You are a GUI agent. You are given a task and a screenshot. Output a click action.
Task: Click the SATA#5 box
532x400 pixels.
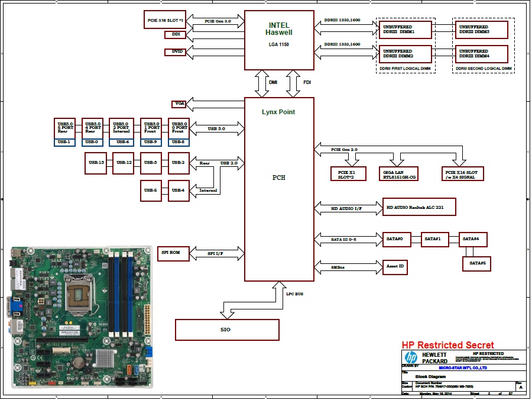477,263
